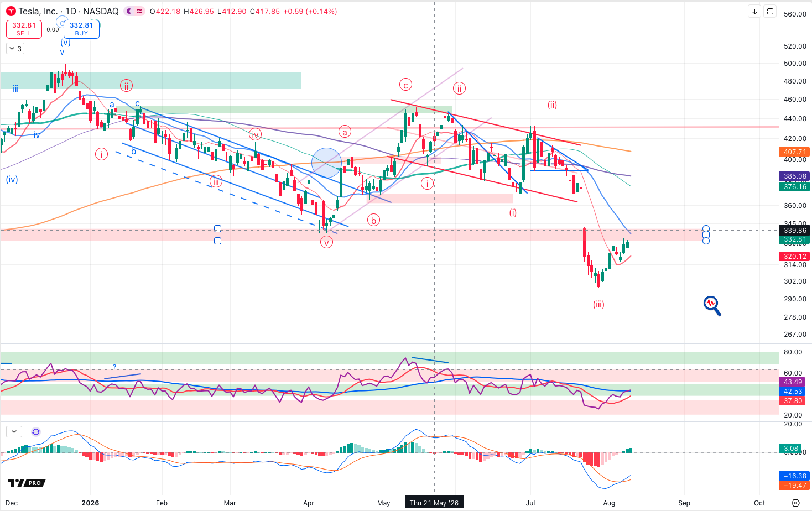Click the Tesla logo icon
The image size is (812, 511).
tap(11, 11)
